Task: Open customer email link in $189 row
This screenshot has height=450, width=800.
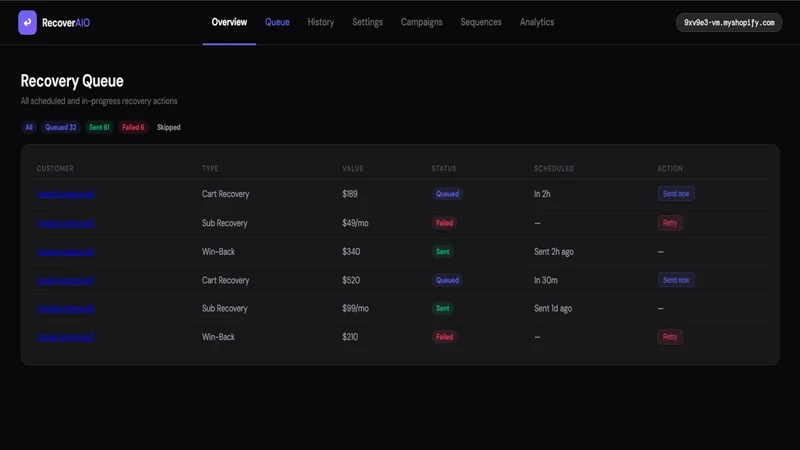Action: click(65, 194)
